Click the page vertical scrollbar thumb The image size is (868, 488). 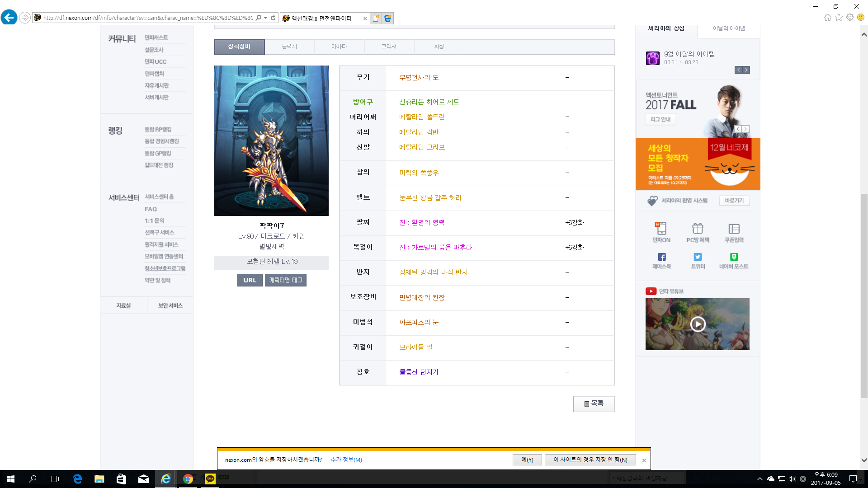[864, 296]
